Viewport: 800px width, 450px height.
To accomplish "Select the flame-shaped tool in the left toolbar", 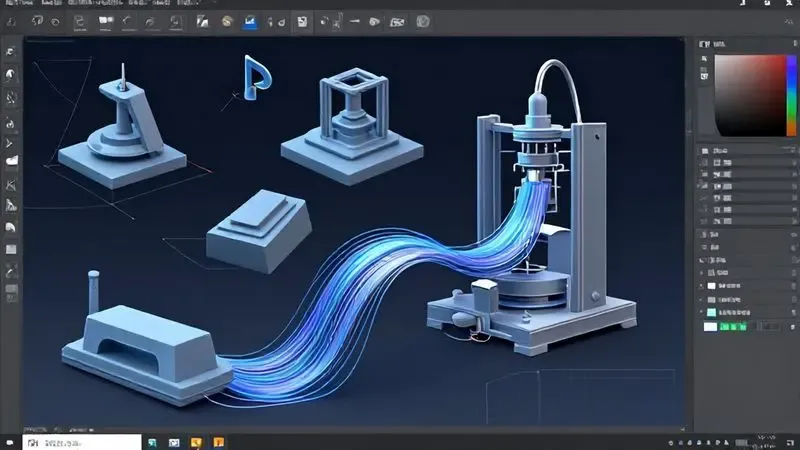I will [x=11, y=123].
